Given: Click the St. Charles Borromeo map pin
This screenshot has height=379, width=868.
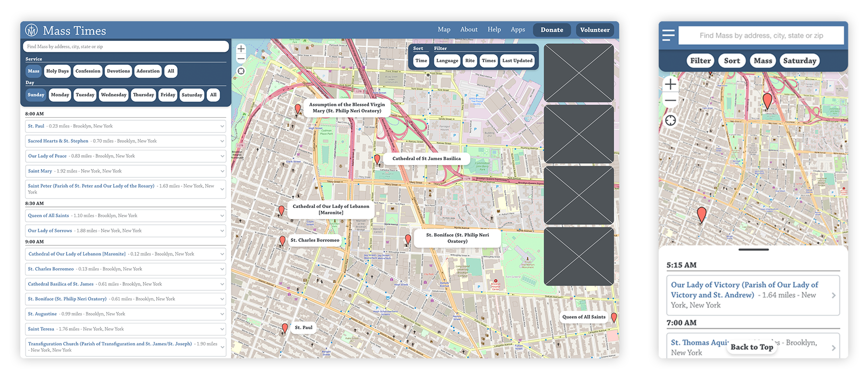Looking at the screenshot, I should pyautogui.click(x=282, y=241).
